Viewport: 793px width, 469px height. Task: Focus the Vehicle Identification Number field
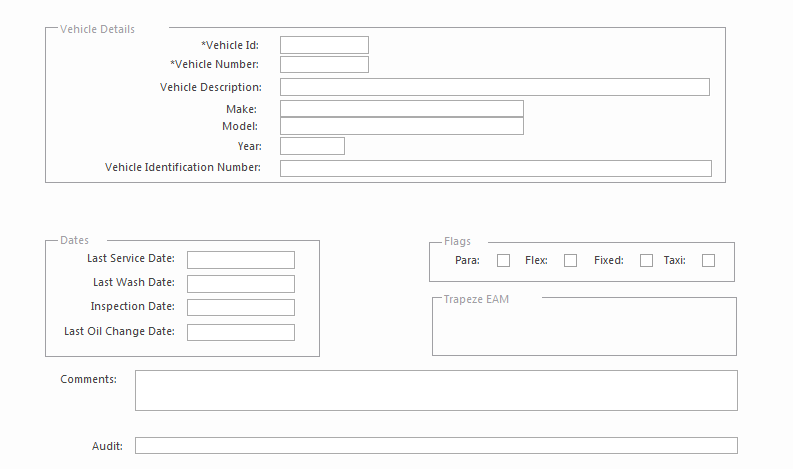[x=495, y=168]
